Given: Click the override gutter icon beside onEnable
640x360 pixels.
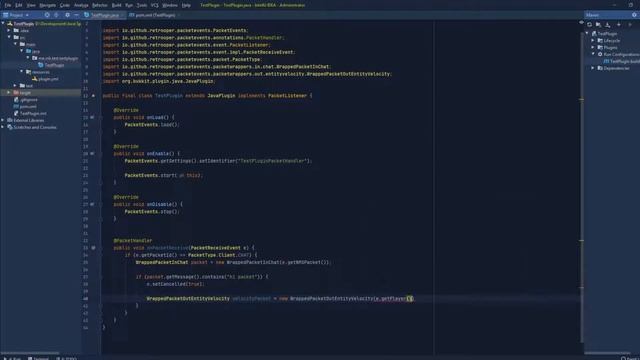Looking at the screenshot, I should (92, 153).
